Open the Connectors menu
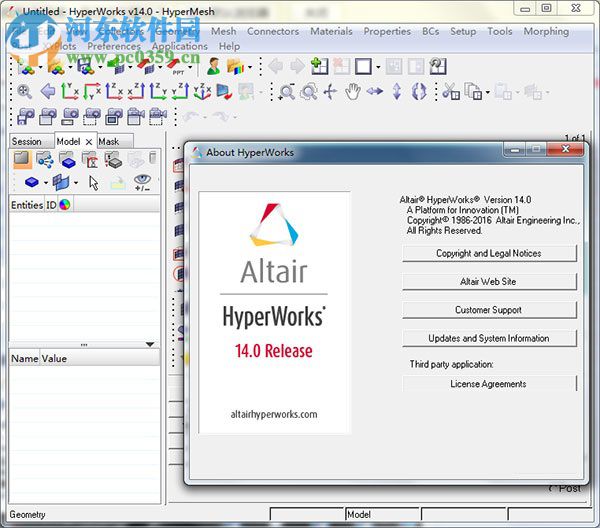600x528 pixels. pyautogui.click(x=273, y=31)
